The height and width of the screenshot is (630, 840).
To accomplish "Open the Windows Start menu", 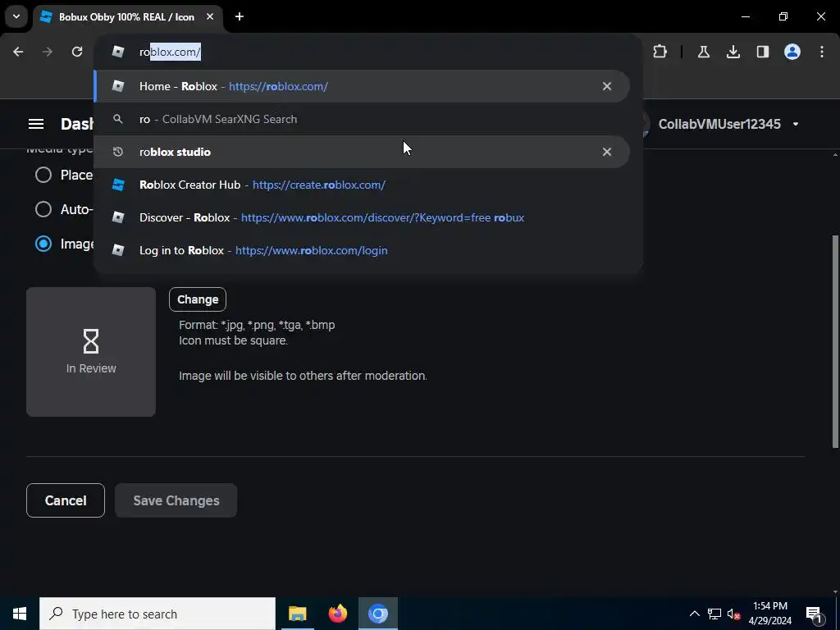I will click(20, 614).
